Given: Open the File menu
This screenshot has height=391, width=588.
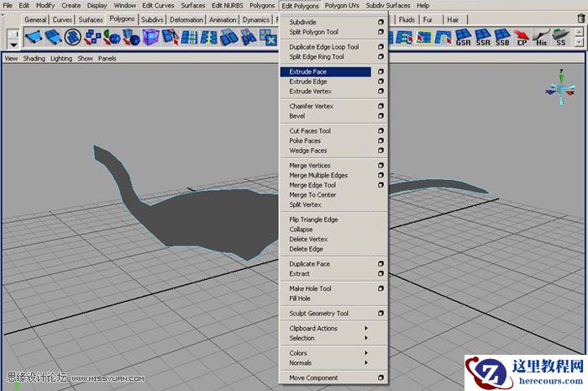Looking at the screenshot, I should [x=8, y=6].
